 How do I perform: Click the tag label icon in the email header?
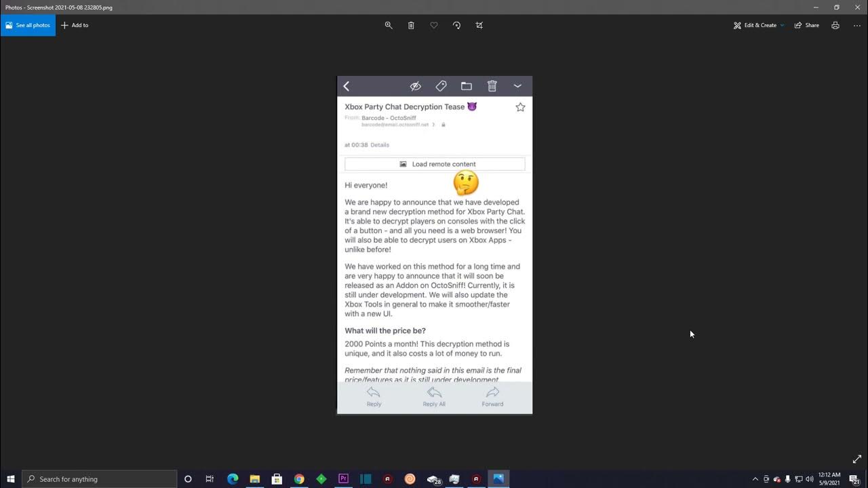pyautogui.click(x=441, y=86)
